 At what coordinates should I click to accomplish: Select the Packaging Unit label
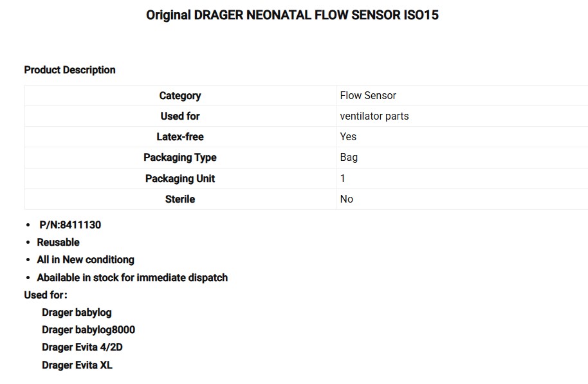click(180, 179)
